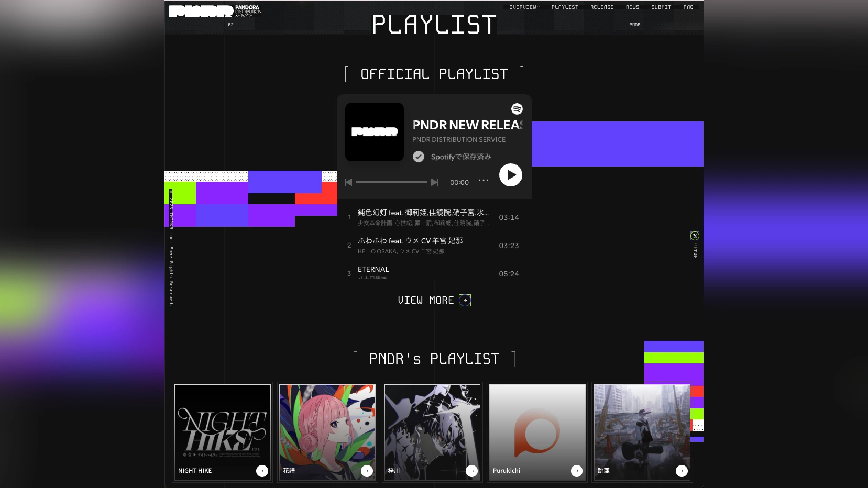Open the SUBMIT nav item
Image resolution: width=868 pixels, height=488 pixels.
pyautogui.click(x=661, y=7)
